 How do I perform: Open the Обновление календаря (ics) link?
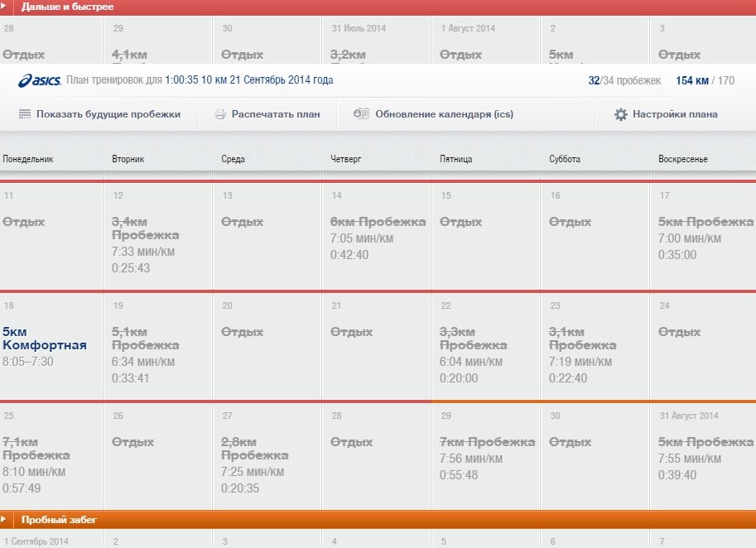(x=444, y=114)
